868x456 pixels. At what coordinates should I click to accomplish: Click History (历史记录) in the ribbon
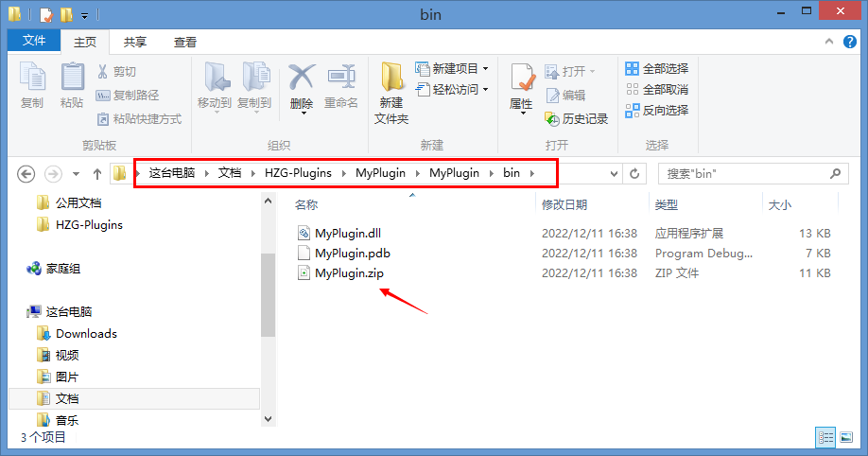(576, 118)
